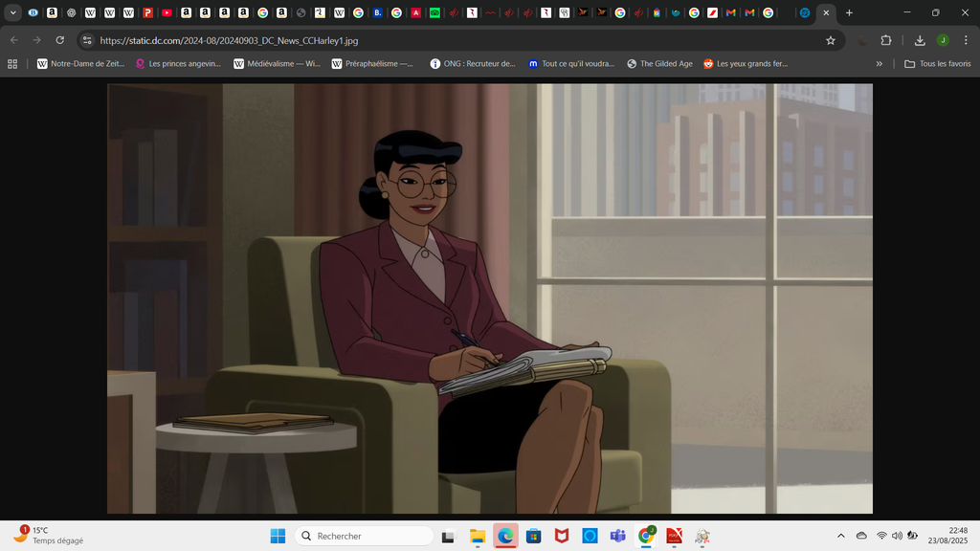Open the Chrome downloads icon

coord(920,40)
